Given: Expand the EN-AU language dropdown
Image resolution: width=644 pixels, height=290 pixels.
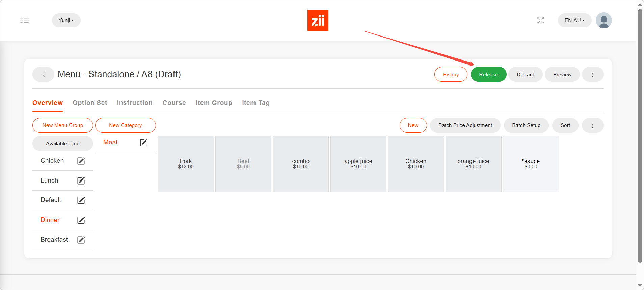Looking at the screenshot, I should [574, 20].
